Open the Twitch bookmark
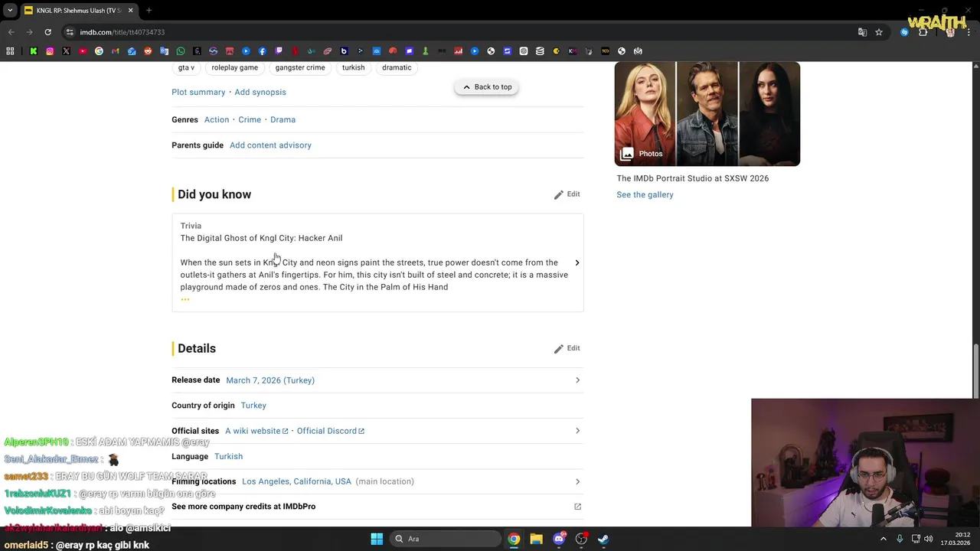 click(279, 51)
